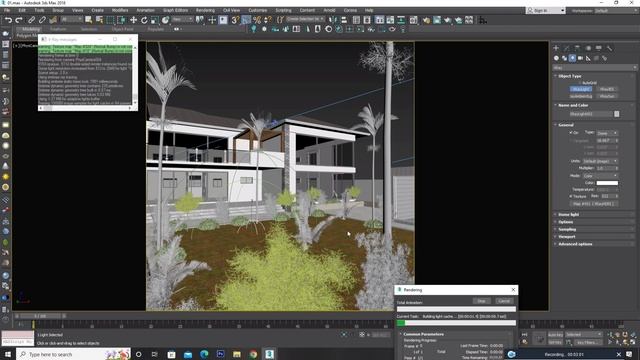Screen dimensions: 640x360
Task: Click the Stop button in the Rendering dialog
Action: pos(481,301)
